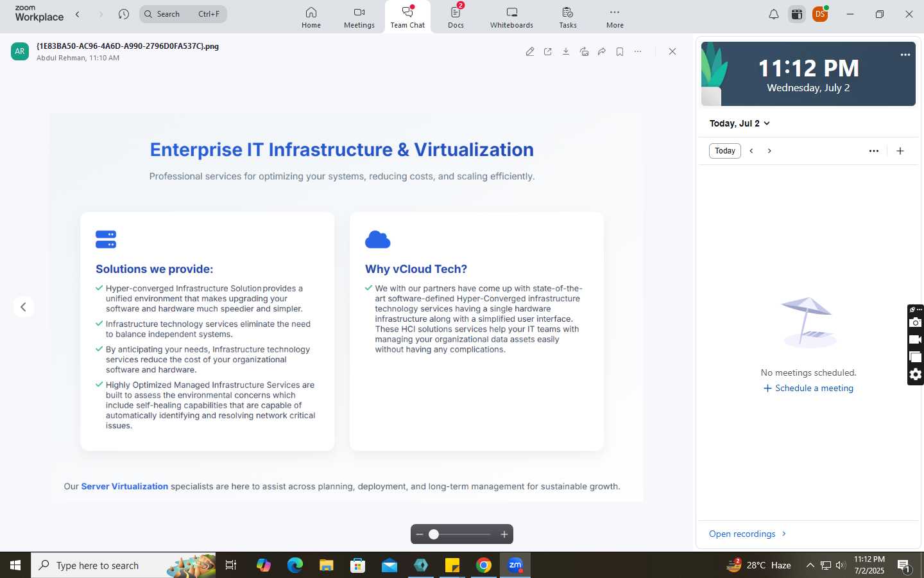
Task: Open the DS profile avatar menu
Action: [820, 14]
